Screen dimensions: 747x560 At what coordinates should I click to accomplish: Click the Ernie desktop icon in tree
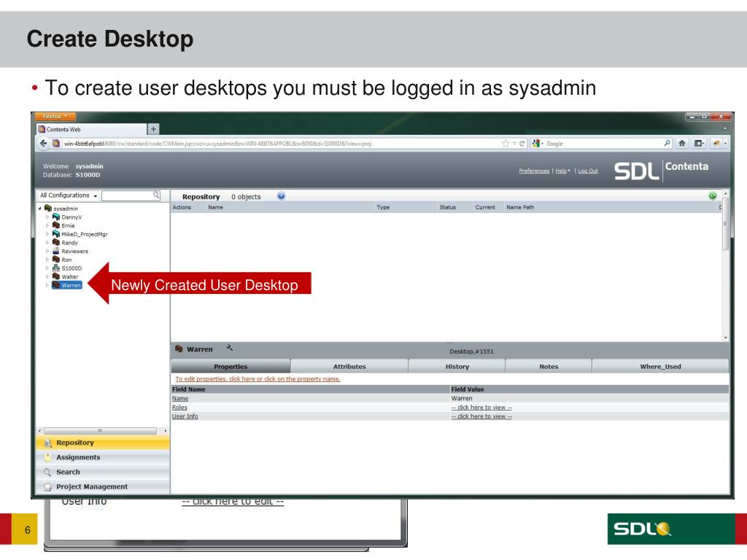(55, 226)
